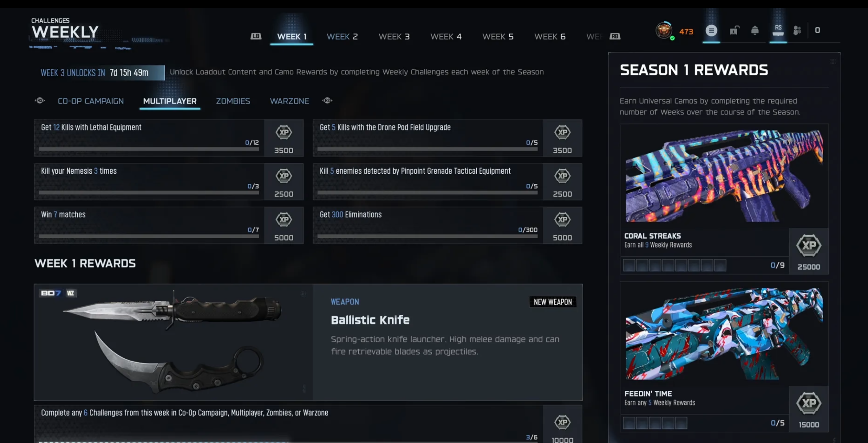Switch to the Warzone challenges tab
Screen dimensions: 868x443
point(289,101)
